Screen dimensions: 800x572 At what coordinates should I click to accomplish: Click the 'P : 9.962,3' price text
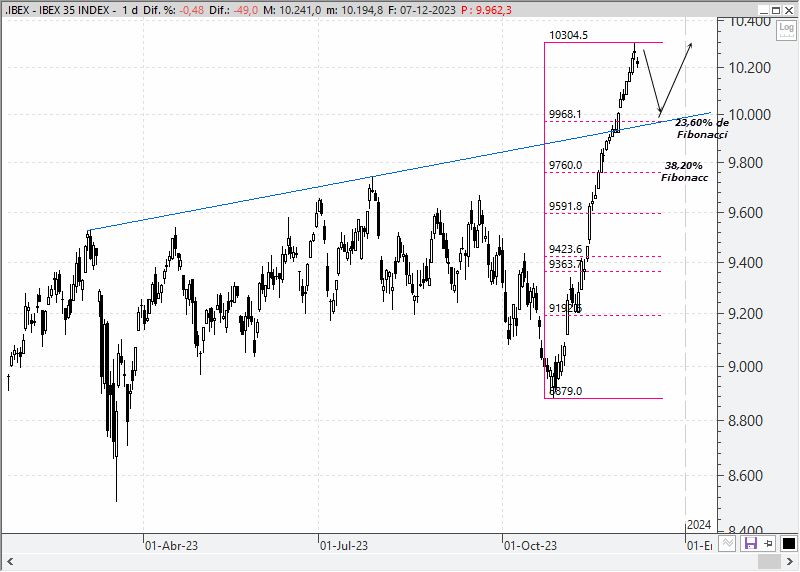(486, 10)
